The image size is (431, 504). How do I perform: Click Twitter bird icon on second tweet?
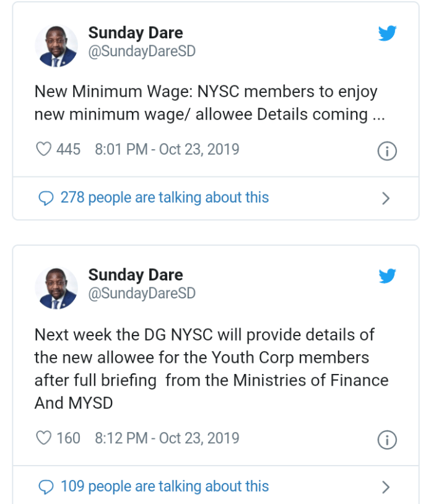point(387,276)
